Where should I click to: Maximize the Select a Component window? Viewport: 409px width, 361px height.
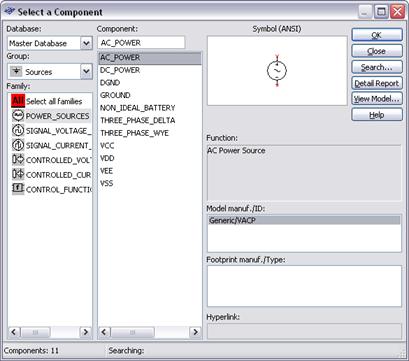tap(381, 12)
